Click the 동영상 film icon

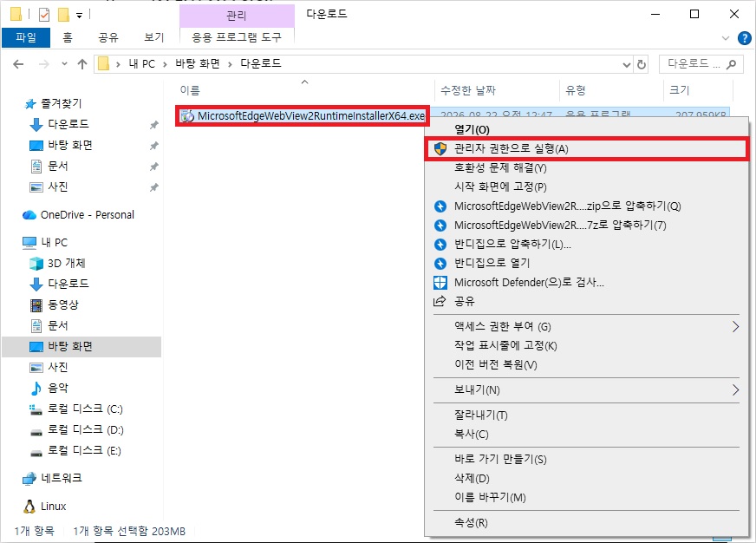tap(36, 304)
